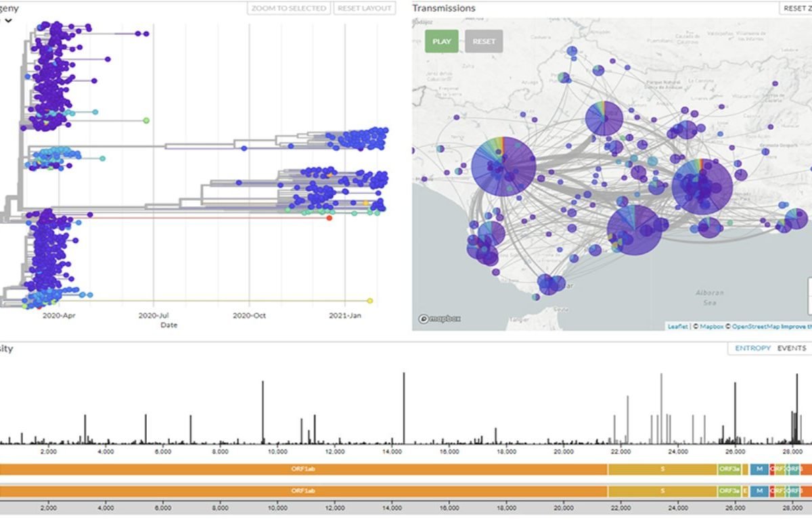Open the OpenStreetMap attribution link
Image resolution: width=812 pixels, height=526 pixels.
[x=755, y=327]
